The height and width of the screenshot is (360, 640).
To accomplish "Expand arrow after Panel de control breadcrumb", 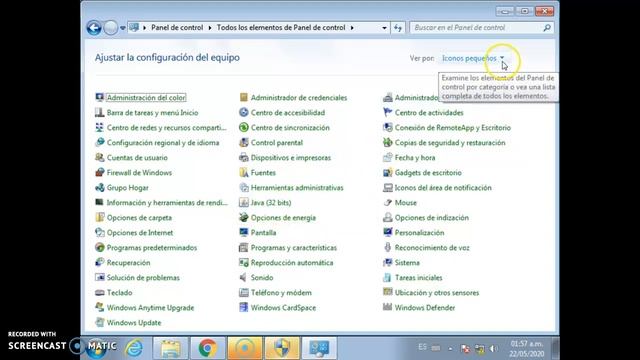I will 210,28.
